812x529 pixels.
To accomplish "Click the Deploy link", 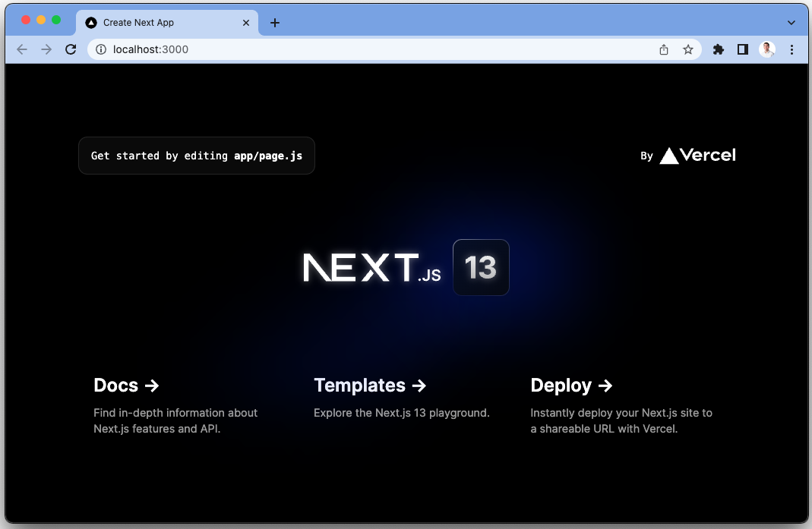I will point(571,386).
